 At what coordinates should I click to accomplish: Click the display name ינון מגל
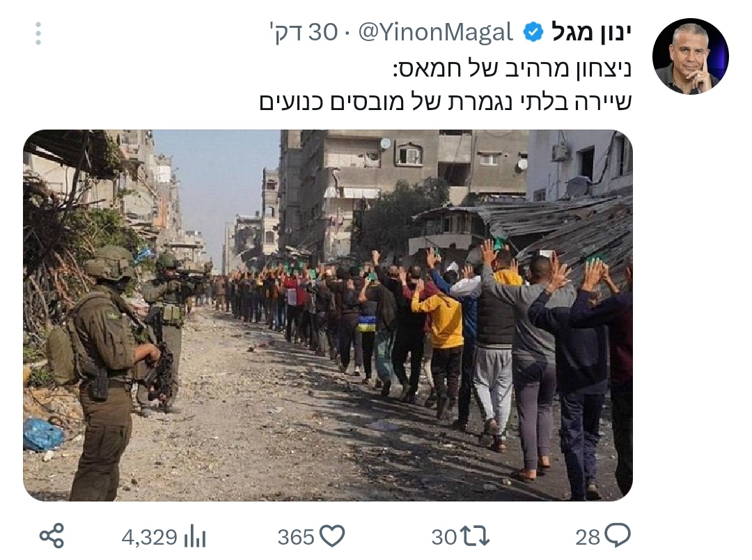tap(591, 32)
